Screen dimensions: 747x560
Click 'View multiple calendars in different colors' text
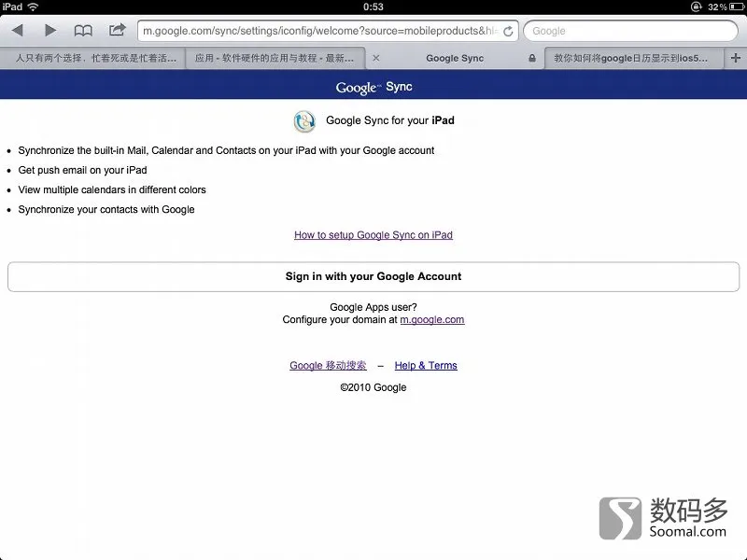coord(112,189)
